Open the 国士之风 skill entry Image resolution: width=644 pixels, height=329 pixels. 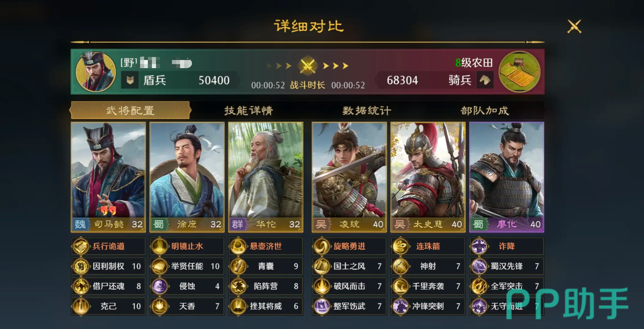point(349,266)
